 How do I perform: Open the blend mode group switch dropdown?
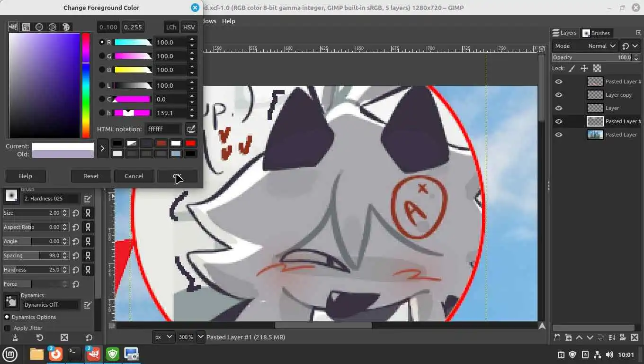(x=629, y=46)
